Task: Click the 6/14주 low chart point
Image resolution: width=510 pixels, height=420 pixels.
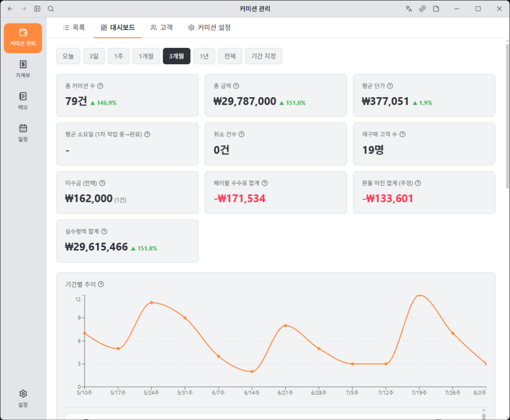Action: [x=252, y=372]
